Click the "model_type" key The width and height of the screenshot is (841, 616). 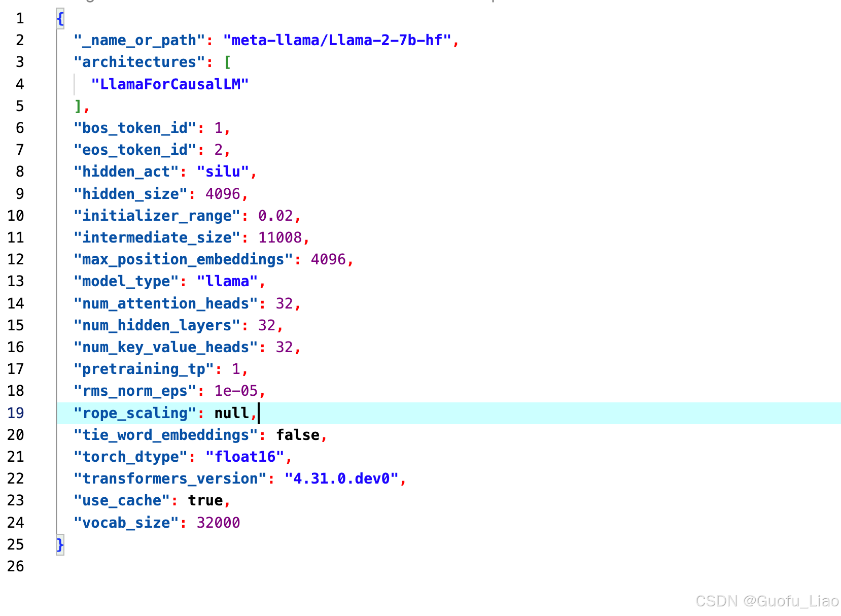click(x=126, y=281)
